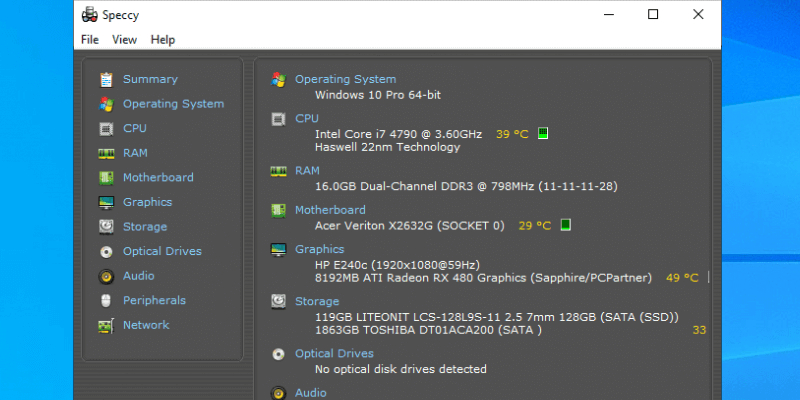This screenshot has height=400, width=800.
Task: Select Graphics in the sidebar
Action: [x=147, y=202]
